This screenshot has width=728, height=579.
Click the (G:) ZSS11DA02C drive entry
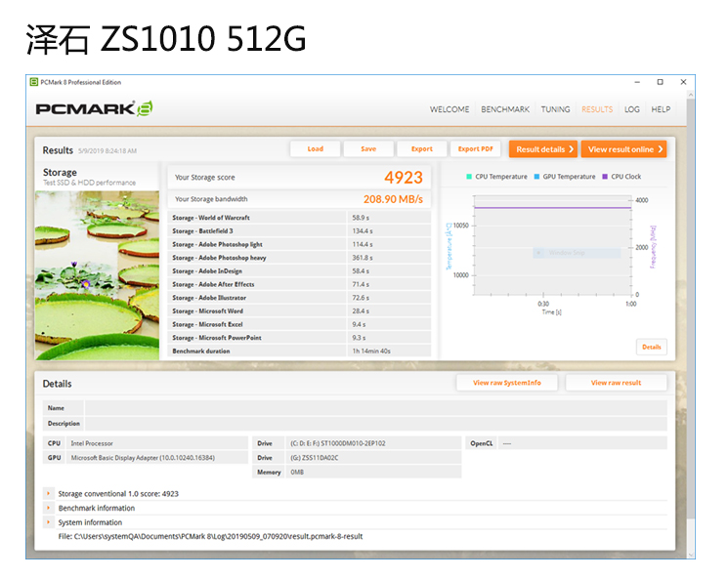click(373, 458)
